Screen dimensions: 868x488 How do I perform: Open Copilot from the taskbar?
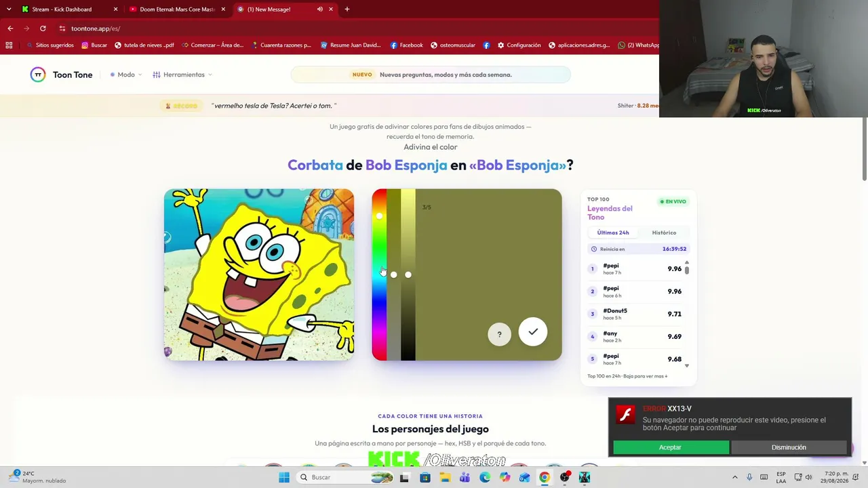pos(505,477)
